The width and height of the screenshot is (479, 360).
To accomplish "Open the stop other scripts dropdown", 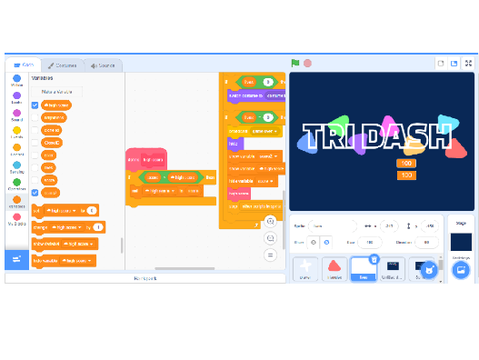I will click(x=261, y=207).
